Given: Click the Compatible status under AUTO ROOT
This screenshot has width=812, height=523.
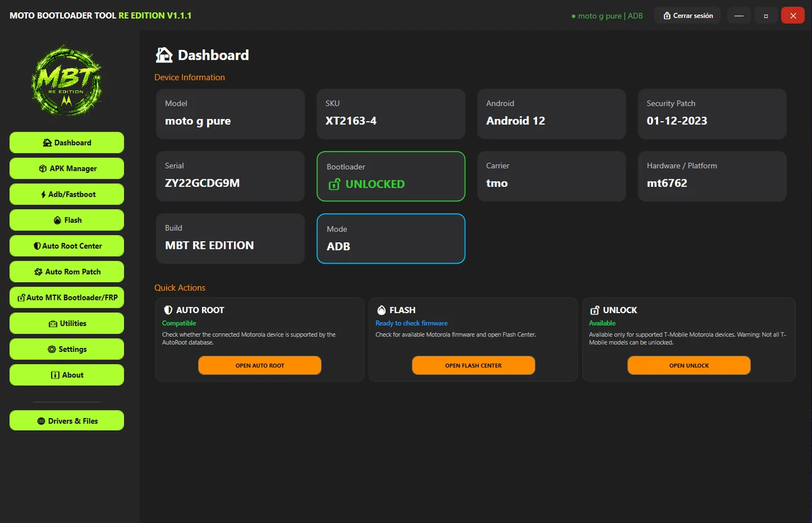Looking at the screenshot, I should pos(179,324).
